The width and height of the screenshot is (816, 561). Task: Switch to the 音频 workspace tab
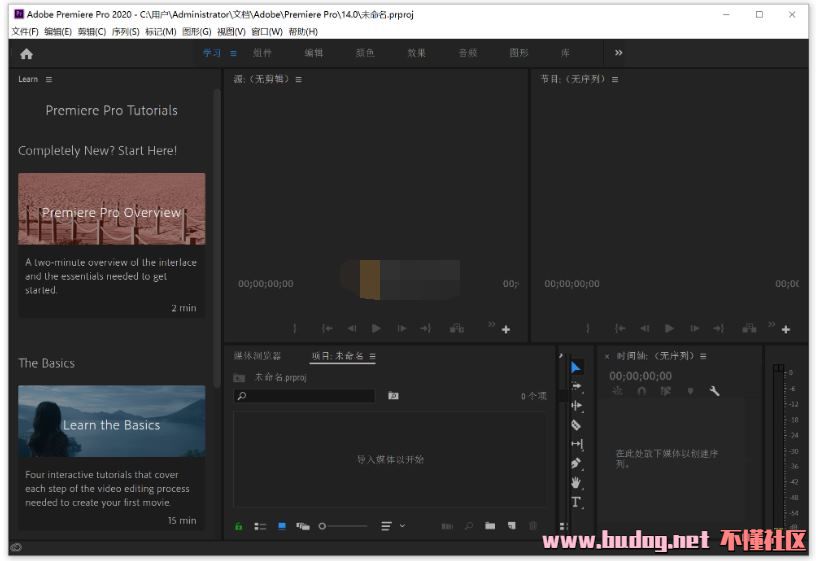(468, 53)
